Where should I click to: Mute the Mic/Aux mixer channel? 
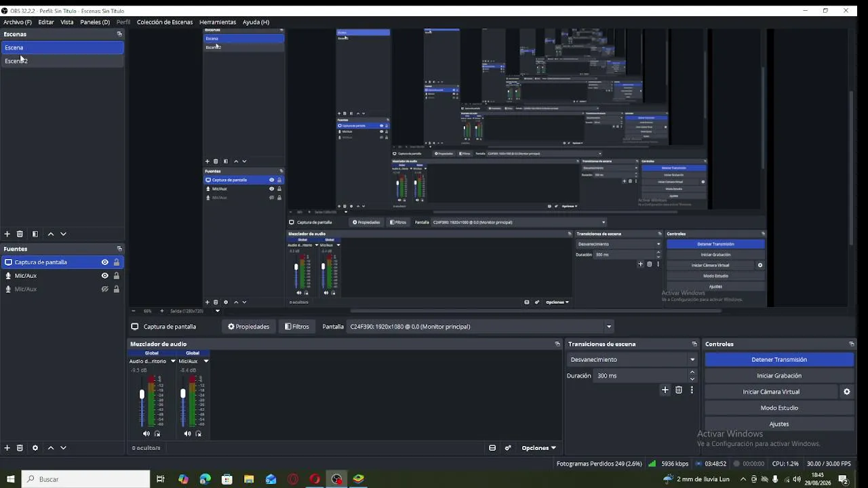tap(188, 434)
